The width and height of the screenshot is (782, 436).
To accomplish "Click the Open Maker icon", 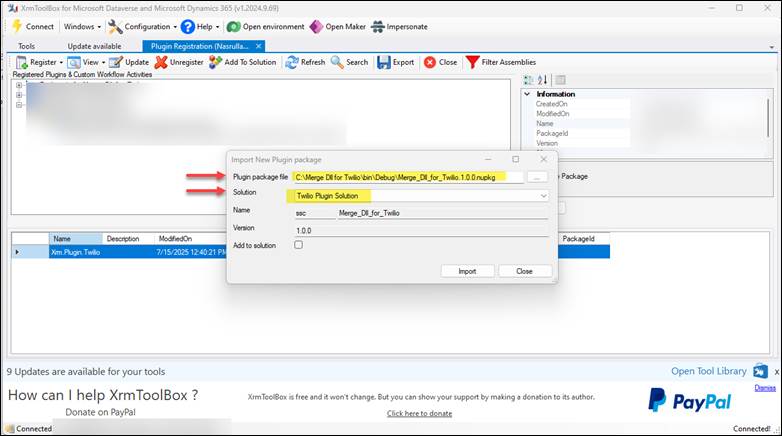I will (316, 26).
